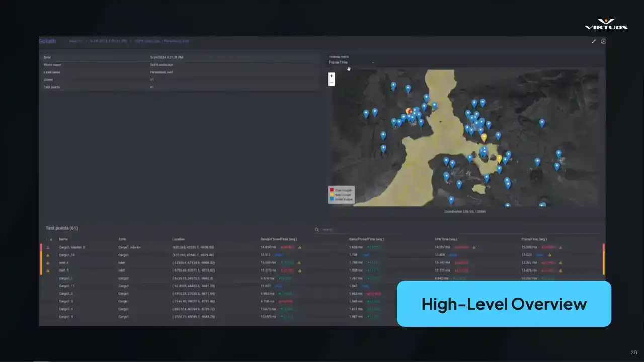Open the Cargo1_11 test point row
The height and width of the screenshot is (362, 644).
pyautogui.click(x=67, y=286)
